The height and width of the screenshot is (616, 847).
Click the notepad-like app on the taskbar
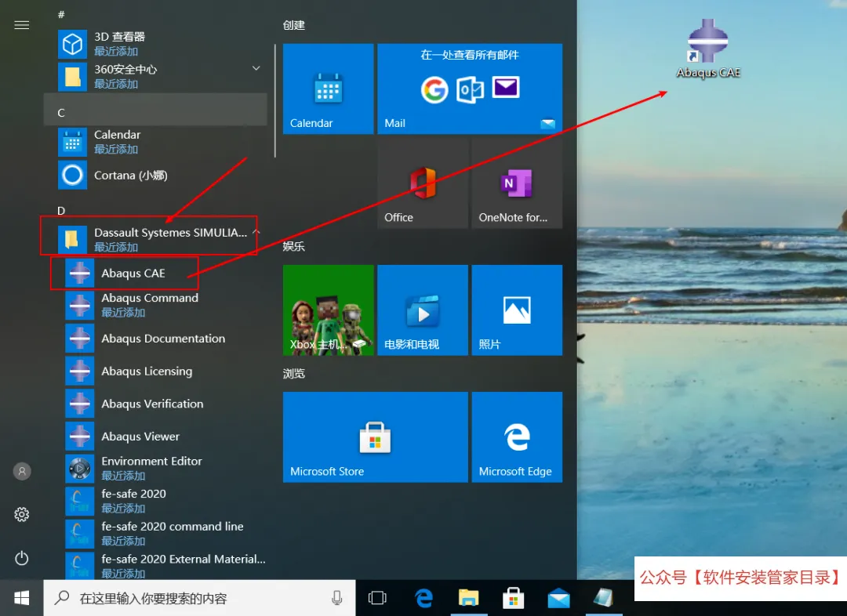603,598
